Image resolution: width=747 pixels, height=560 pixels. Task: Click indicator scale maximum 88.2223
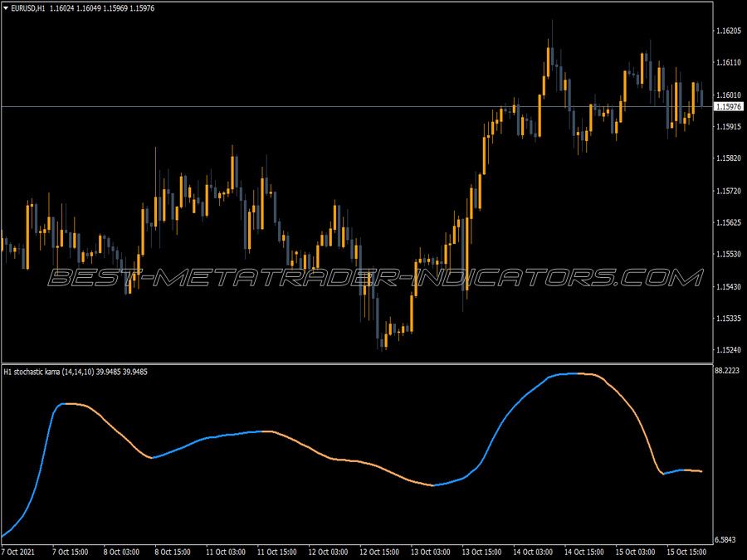point(727,371)
